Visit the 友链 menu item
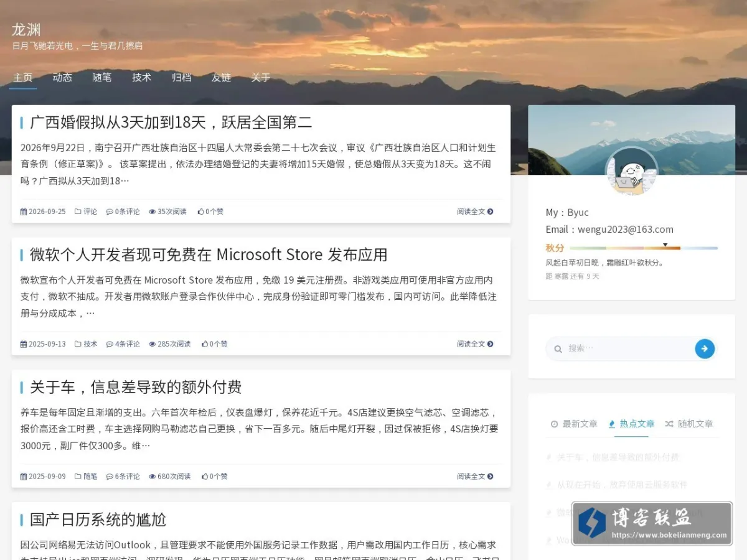 point(221,78)
